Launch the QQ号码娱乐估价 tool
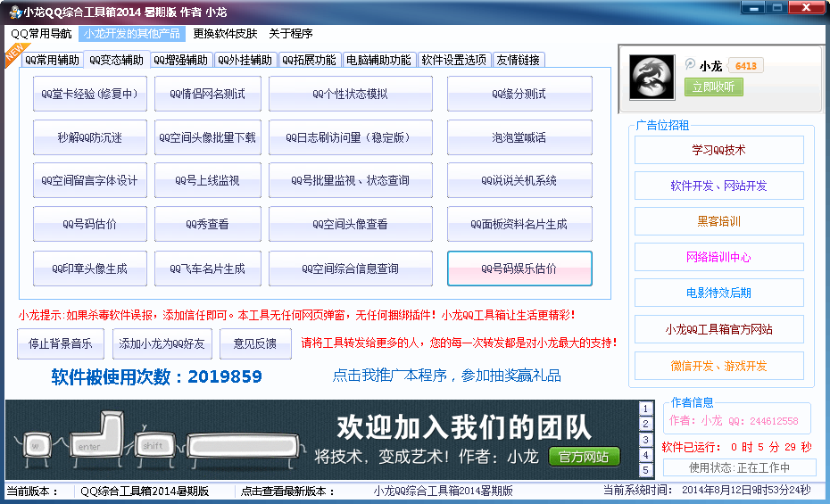Screen dimensions: 830x504 click(x=519, y=269)
